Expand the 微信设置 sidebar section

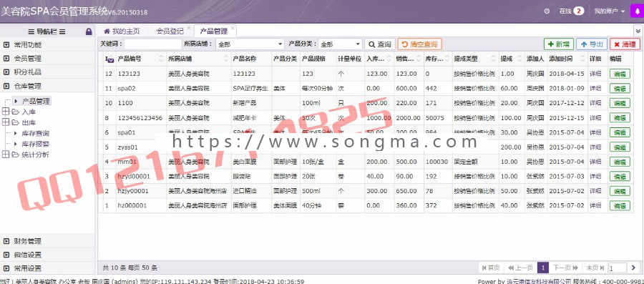(48, 255)
